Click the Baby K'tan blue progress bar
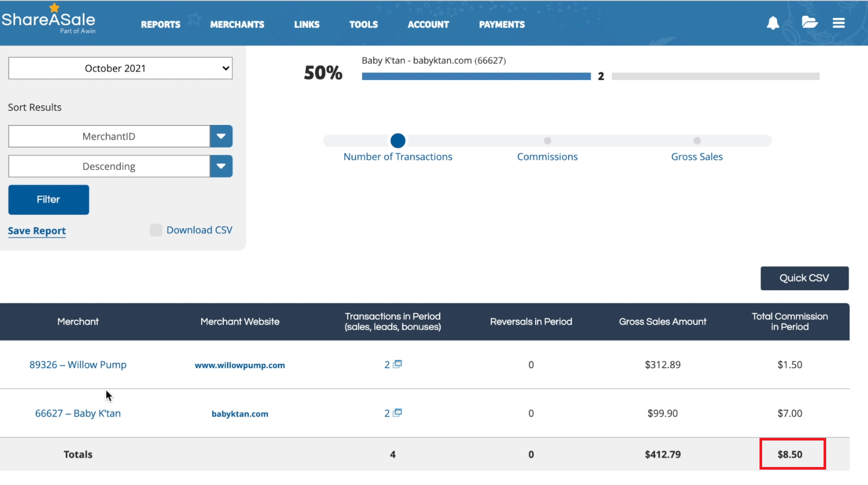Viewport: 868px width, 485px height. 476,76
